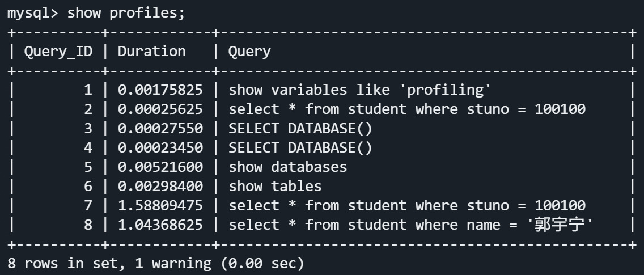This screenshot has width=644, height=275.
Task: Click duration value 0.00023450
Action: point(160,148)
